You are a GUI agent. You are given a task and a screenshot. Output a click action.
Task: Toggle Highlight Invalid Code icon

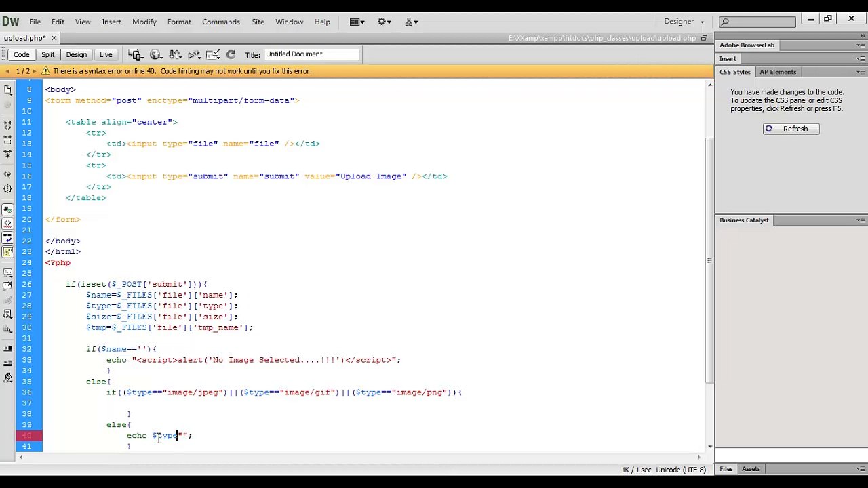(x=8, y=224)
